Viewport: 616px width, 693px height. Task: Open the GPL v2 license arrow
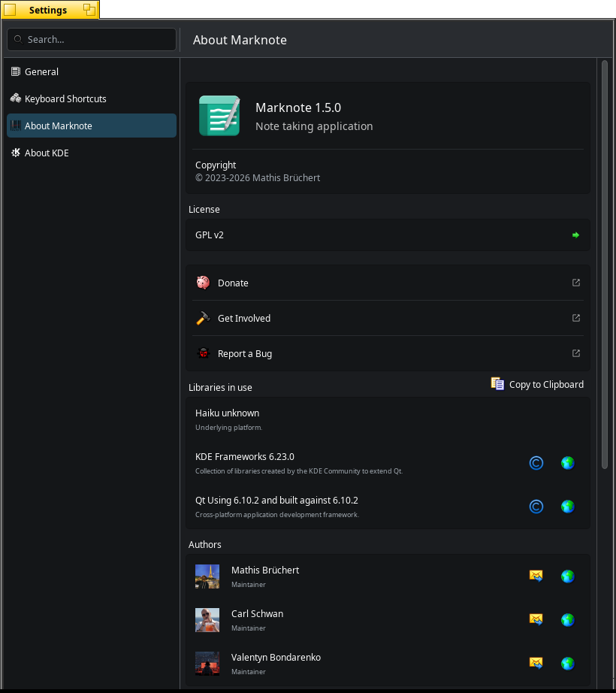(x=575, y=235)
